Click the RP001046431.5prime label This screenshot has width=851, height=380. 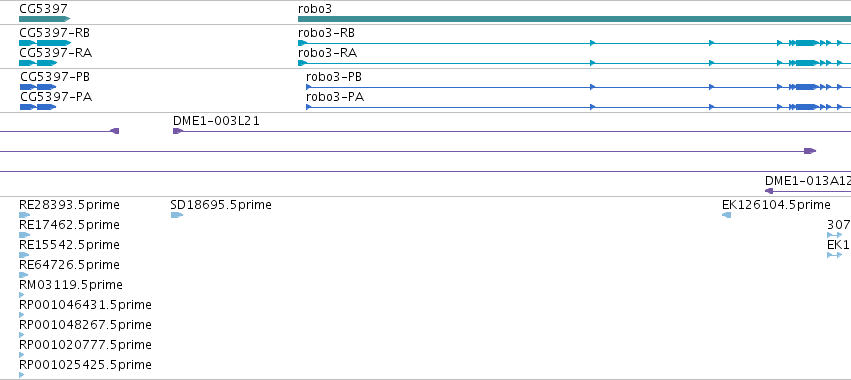coord(85,305)
